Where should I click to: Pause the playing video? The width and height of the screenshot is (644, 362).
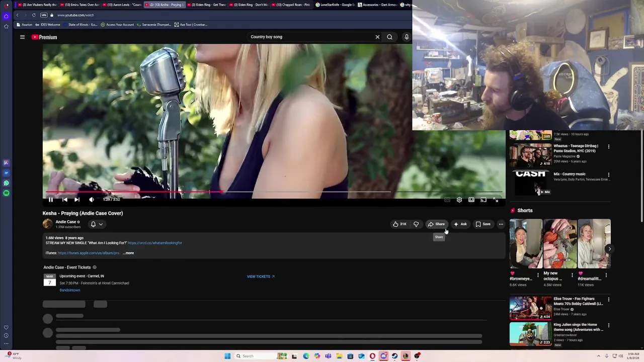[x=51, y=200]
